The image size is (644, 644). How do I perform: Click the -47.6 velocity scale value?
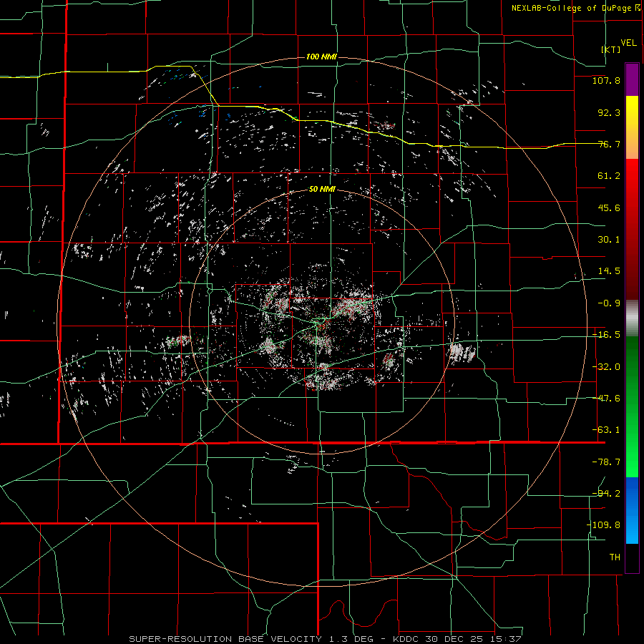[606, 399]
